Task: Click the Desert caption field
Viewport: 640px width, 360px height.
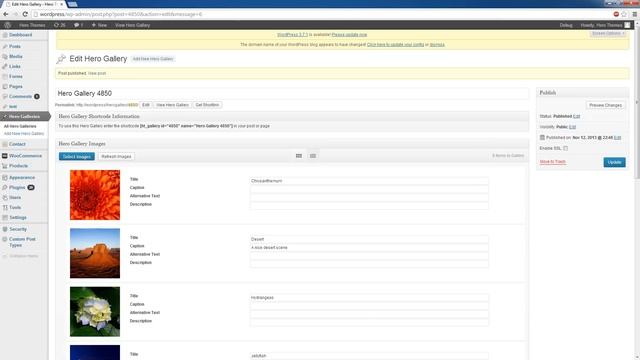Action: point(369,248)
